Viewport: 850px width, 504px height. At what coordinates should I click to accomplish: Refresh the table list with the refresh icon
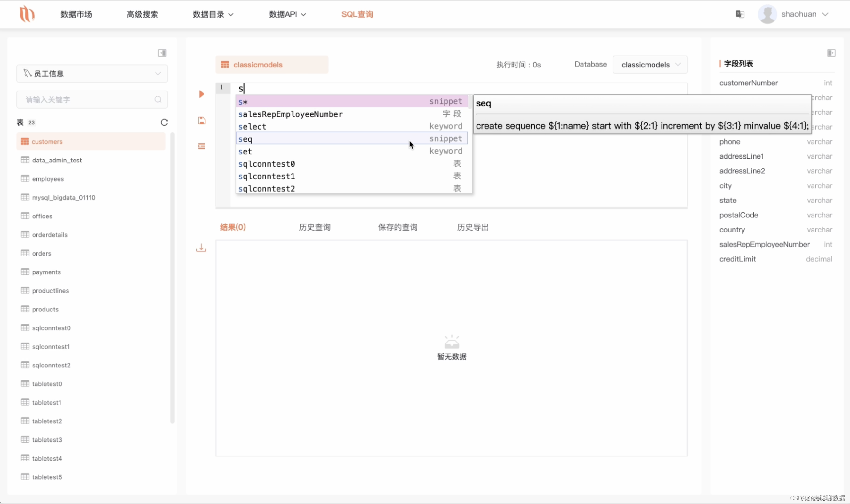(164, 122)
